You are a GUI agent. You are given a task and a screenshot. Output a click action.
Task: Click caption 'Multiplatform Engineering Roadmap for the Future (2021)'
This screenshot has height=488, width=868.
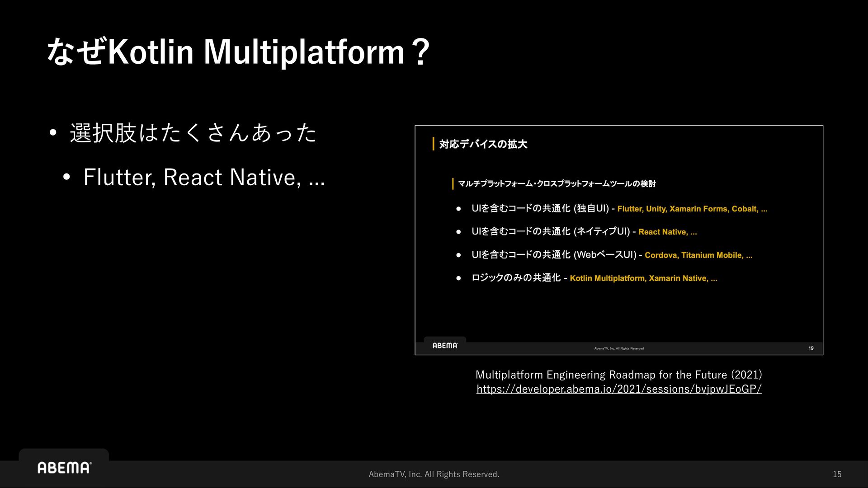[619, 375]
